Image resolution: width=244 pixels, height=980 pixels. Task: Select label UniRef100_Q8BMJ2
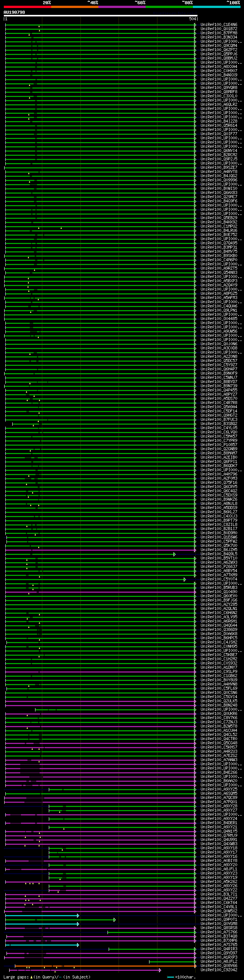219,58
